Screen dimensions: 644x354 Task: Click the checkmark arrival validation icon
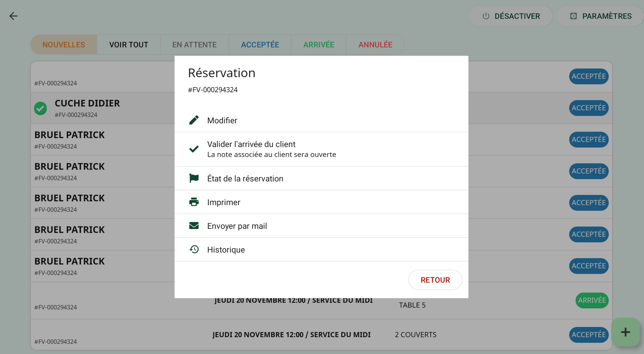click(x=194, y=149)
